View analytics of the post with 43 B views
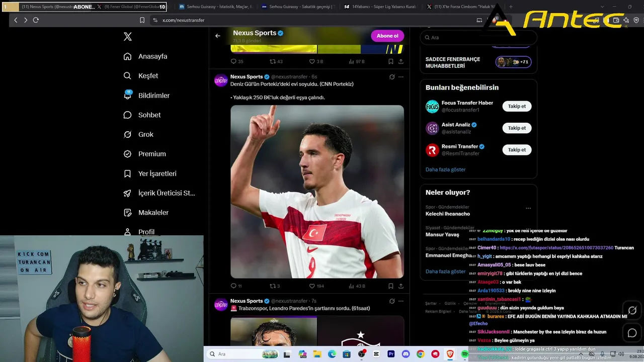This screenshot has height=362, width=644. click(x=357, y=286)
